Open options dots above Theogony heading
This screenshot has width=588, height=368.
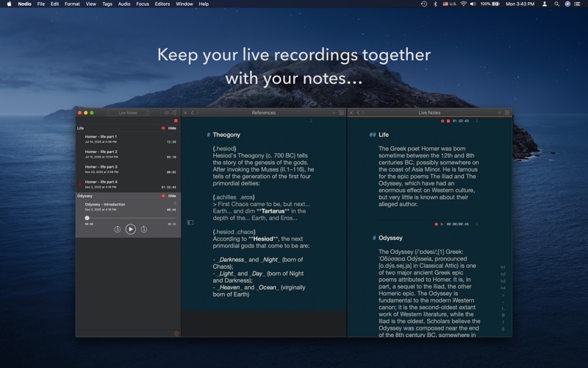[x=311, y=121]
